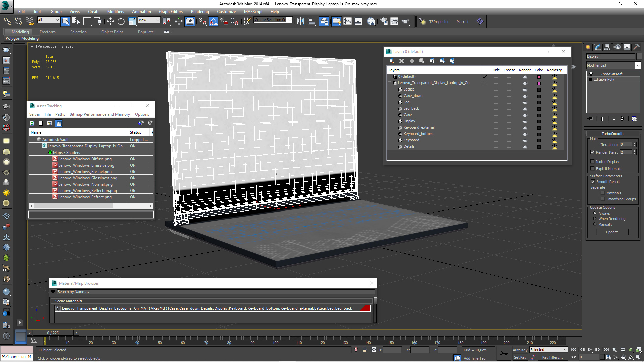Click Refresh icon in Asset Tracking
This screenshot has width=644, height=362.
coord(32,123)
